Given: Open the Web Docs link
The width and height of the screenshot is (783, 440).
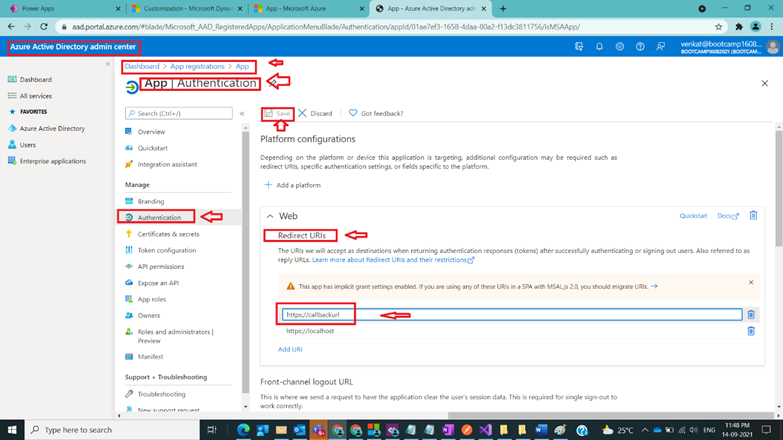Looking at the screenshot, I should coord(728,216).
